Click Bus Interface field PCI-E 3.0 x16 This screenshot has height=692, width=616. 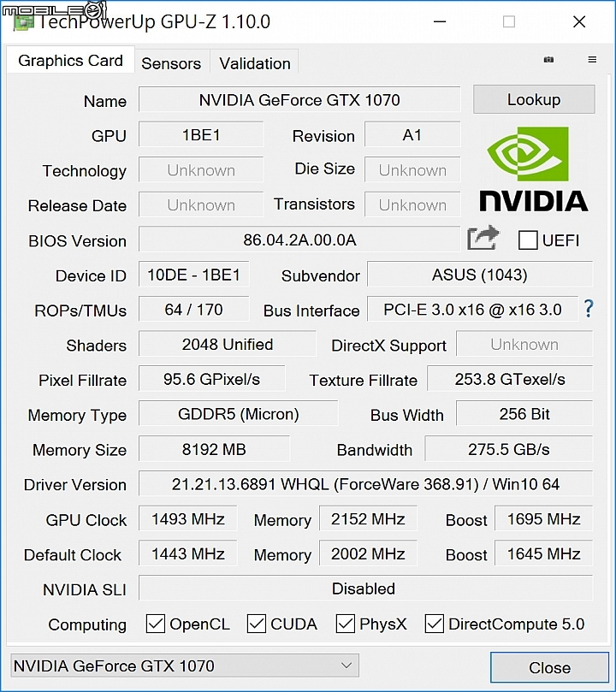(472, 310)
